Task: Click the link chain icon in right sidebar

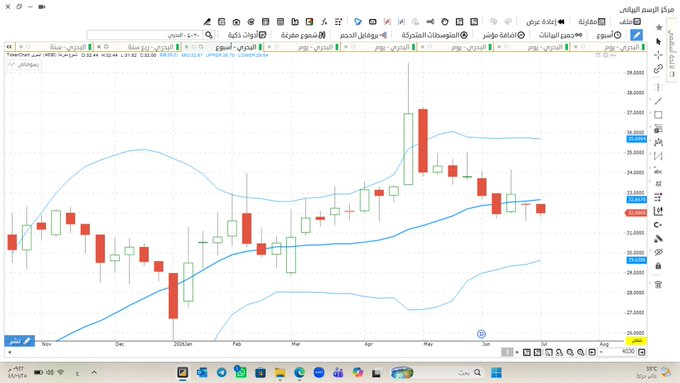Action: [659, 69]
